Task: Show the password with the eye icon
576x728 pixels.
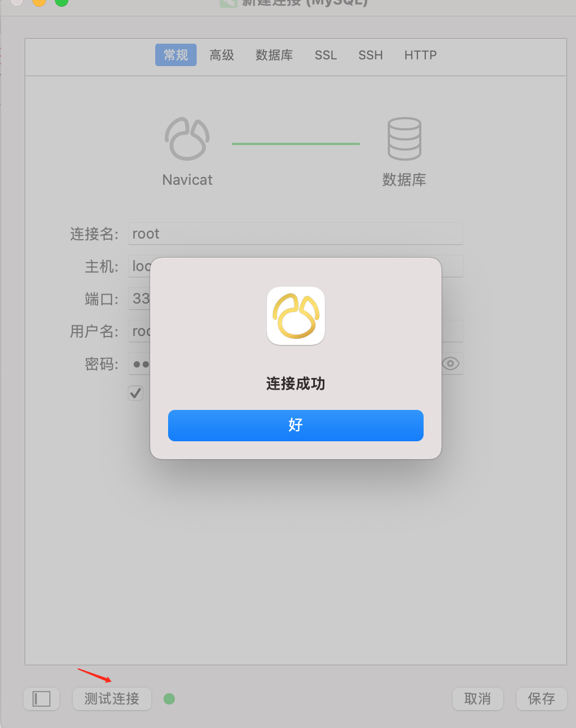Action: (450, 363)
